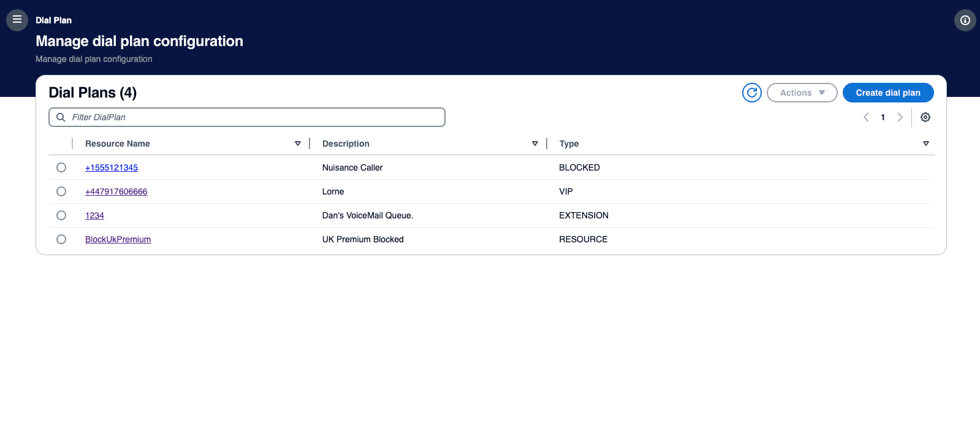Go to previous page of results
Image resolution: width=980 pixels, height=438 pixels.
pos(866,117)
